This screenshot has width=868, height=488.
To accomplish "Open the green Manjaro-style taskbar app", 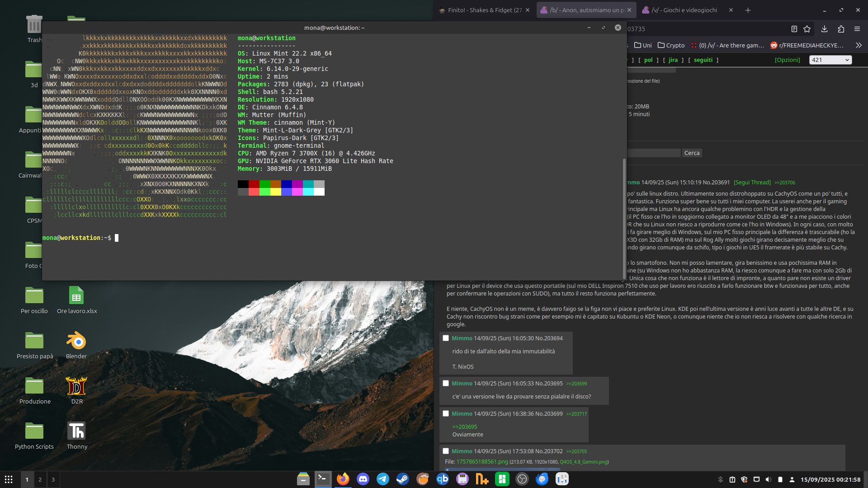I will tap(502, 479).
